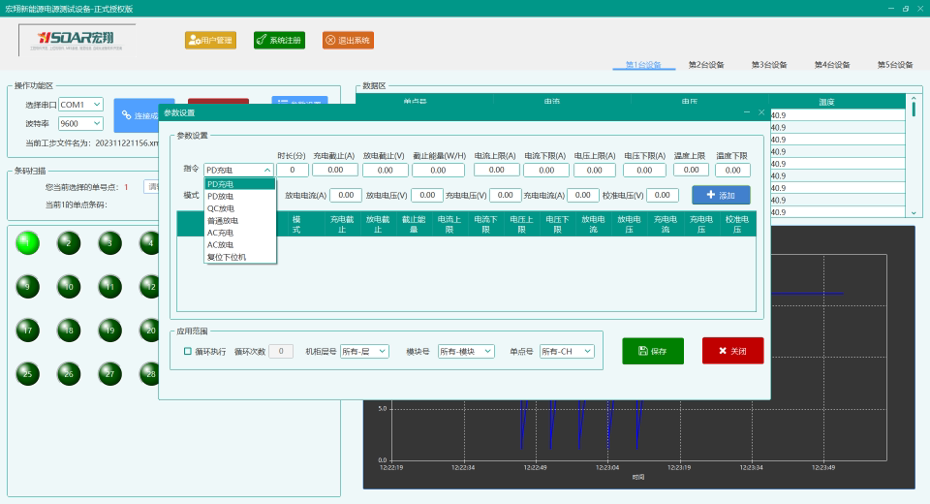
Task: Select AC放电 in the command list
Action: coord(240,245)
